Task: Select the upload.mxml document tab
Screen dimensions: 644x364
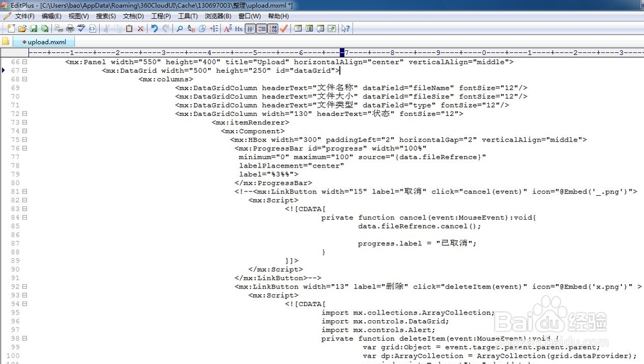Action: (44, 41)
